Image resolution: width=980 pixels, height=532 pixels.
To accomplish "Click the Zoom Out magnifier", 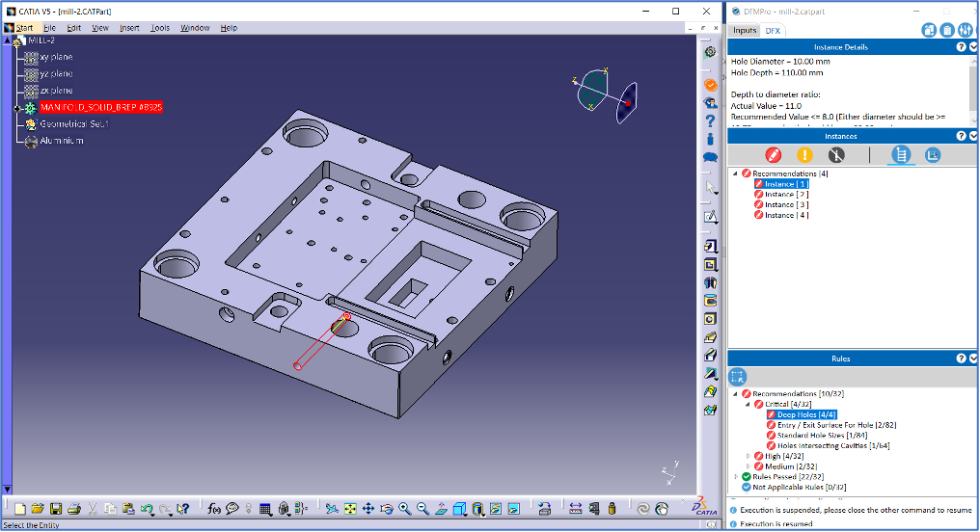I will 422,509.
